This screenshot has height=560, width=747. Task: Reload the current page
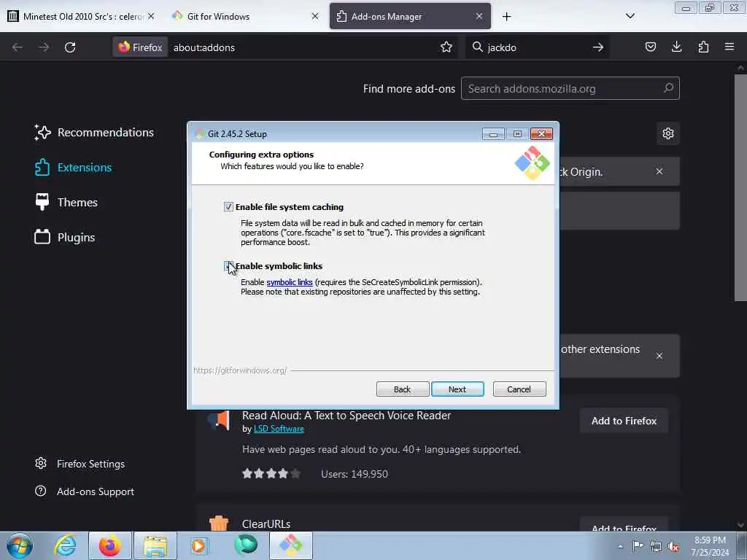pos(70,47)
